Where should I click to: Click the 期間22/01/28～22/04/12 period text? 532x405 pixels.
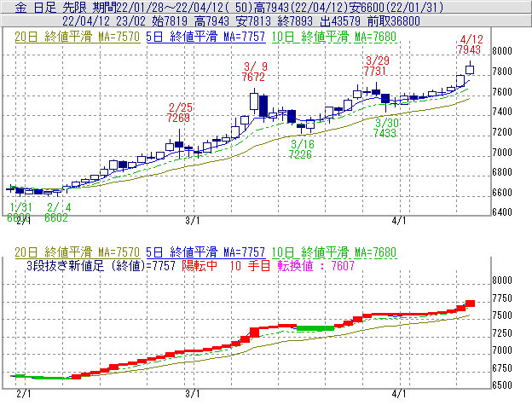point(158,8)
